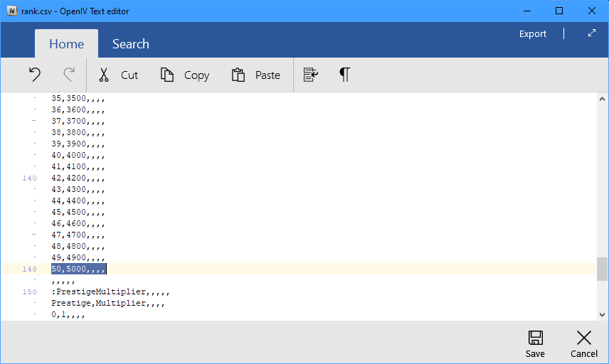This screenshot has width=609, height=364.
Task: Click the Cut scissors icon
Action: point(104,75)
